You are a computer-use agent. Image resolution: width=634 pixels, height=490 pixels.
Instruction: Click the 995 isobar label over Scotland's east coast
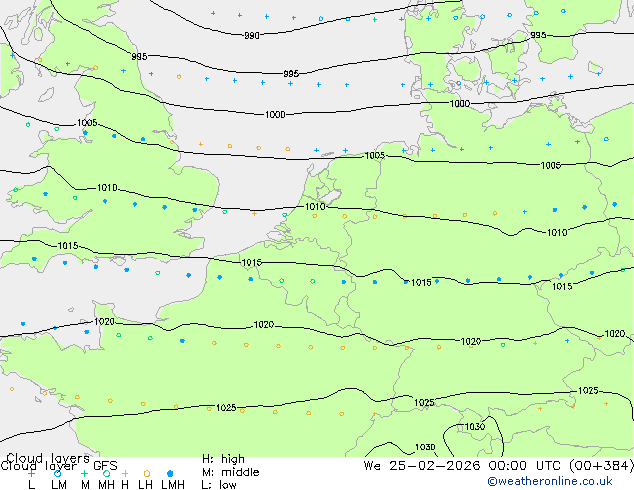(139, 57)
